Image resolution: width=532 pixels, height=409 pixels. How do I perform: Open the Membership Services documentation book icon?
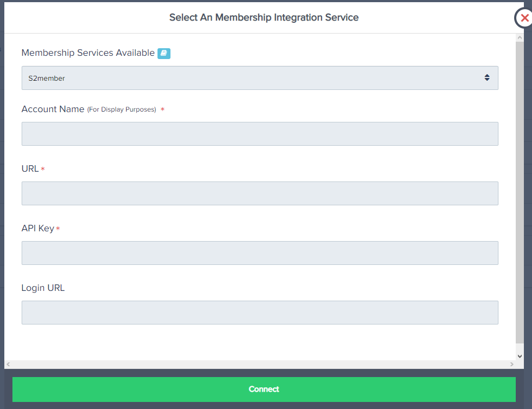tap(164, 53)
